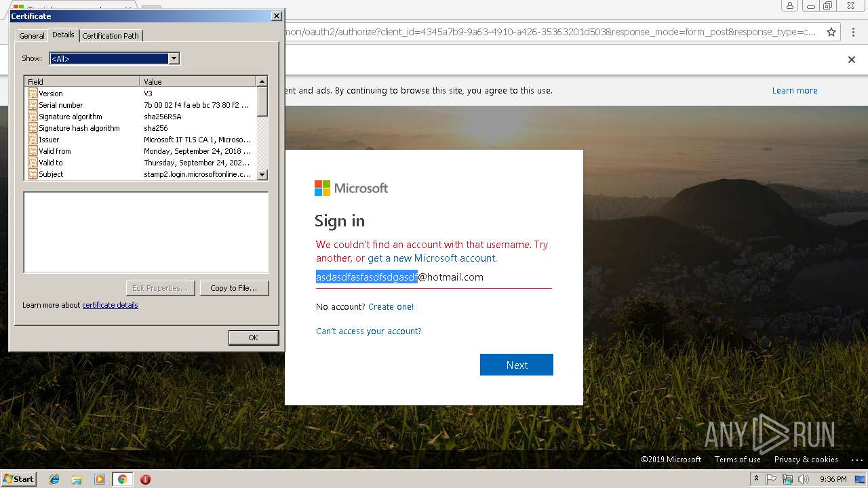Select the Valid to field row

140,163
